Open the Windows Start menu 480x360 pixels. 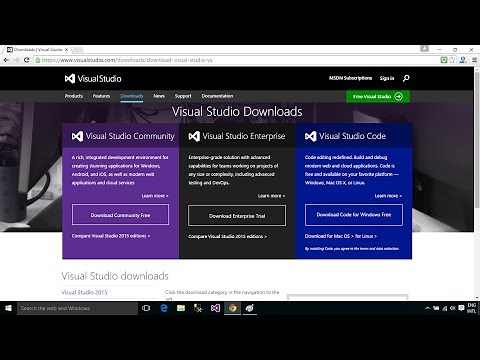[8, 308]
